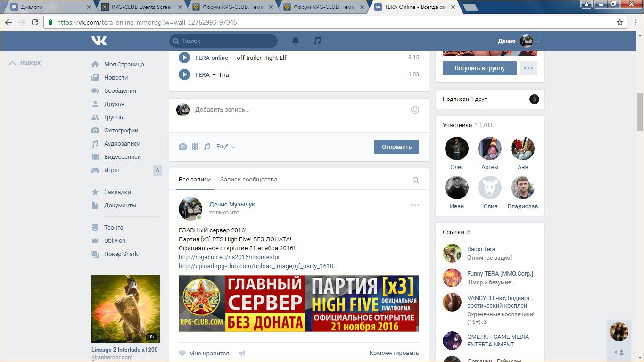
Task: Like the post via Мне нравится
Action: point(204,353)
